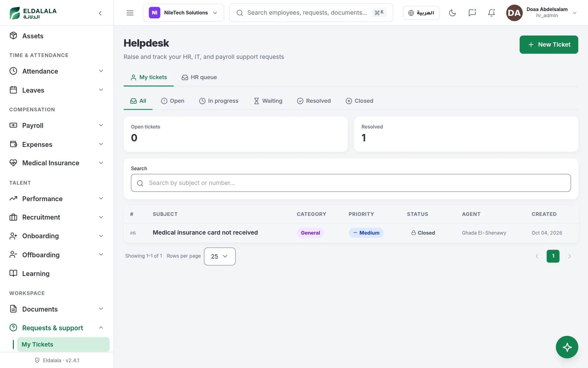Focus the search by subject field

click(x=351, y=183)
